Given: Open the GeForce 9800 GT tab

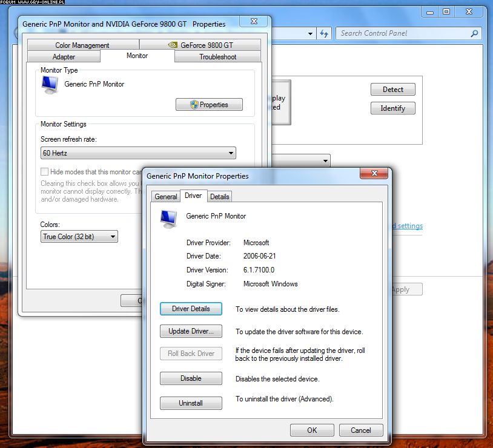Looking at the screenshot, I should (x=200, y=45).
